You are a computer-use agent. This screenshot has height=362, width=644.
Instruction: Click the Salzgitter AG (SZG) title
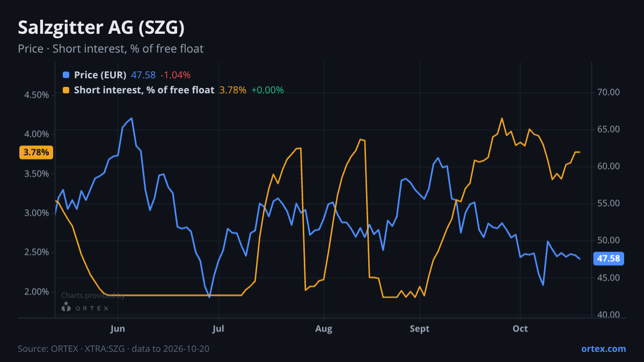coord(101,28)
